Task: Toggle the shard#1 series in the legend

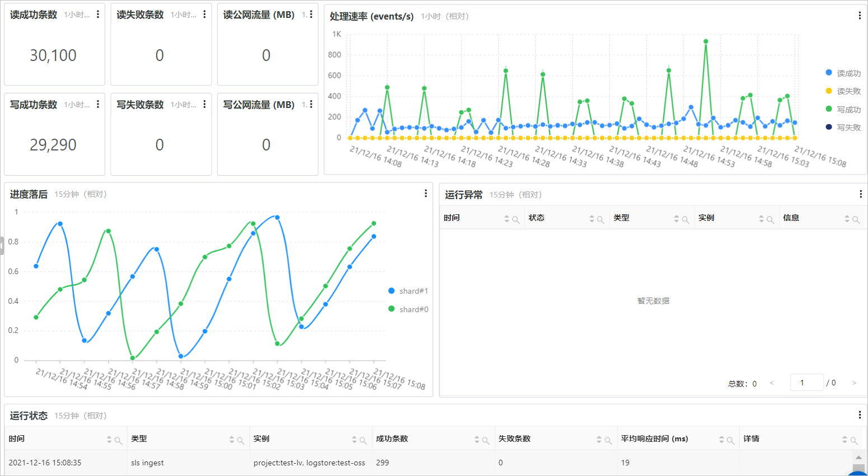Action: pyautogui.click(x=408, y=291)
